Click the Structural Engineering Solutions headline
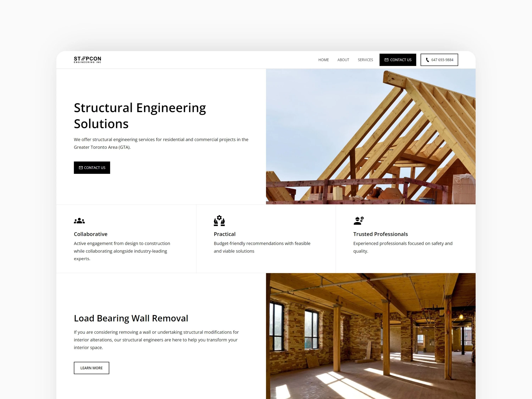Image resolution: width=532 pixels, height=399 pixels. click(140, 115)
